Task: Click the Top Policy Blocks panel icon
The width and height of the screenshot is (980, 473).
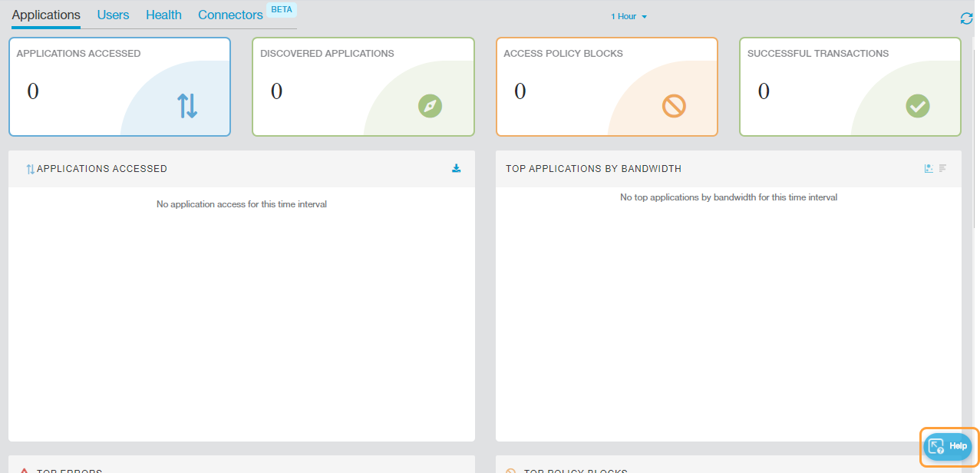Action: [x=511, y=471]
